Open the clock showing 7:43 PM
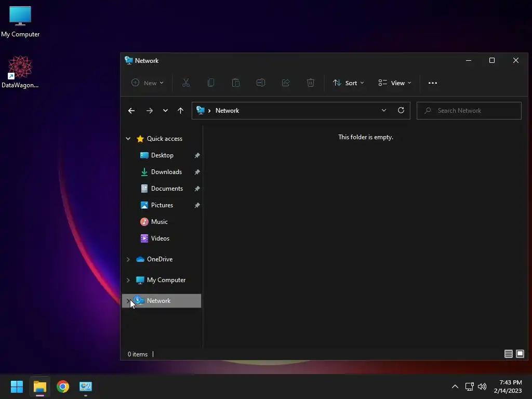 [x=508, y=387]
